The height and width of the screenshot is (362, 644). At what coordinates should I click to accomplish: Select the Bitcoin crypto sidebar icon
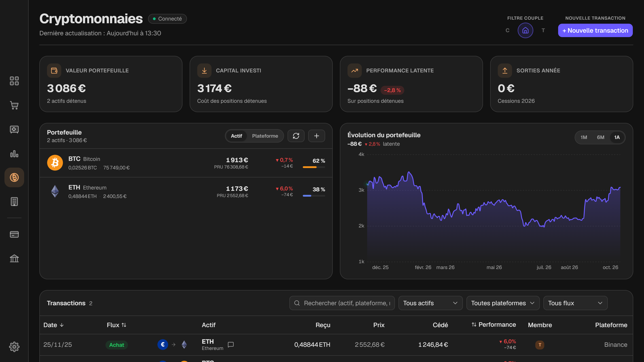pos(14,177)
